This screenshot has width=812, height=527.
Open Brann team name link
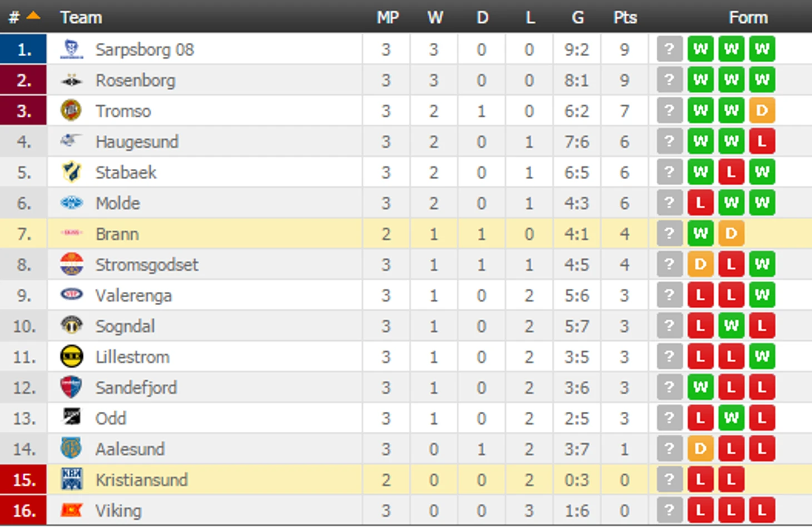point(117,234)
